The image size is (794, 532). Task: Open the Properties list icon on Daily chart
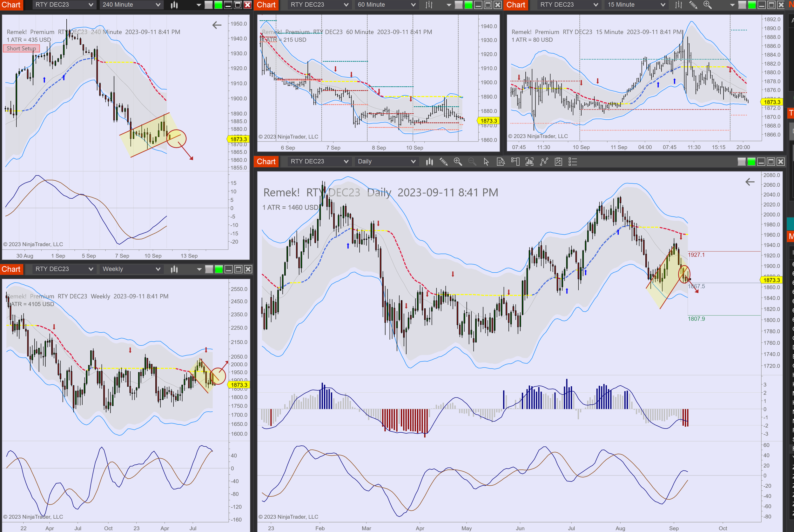(x=573, y=162)
